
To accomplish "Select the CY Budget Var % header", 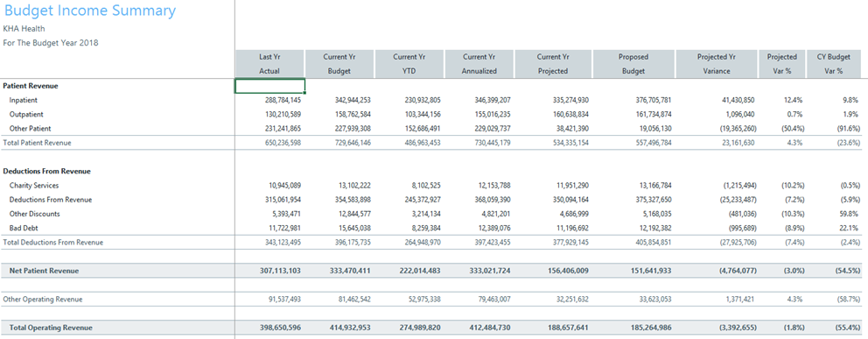I will click(x=833, y=64).
